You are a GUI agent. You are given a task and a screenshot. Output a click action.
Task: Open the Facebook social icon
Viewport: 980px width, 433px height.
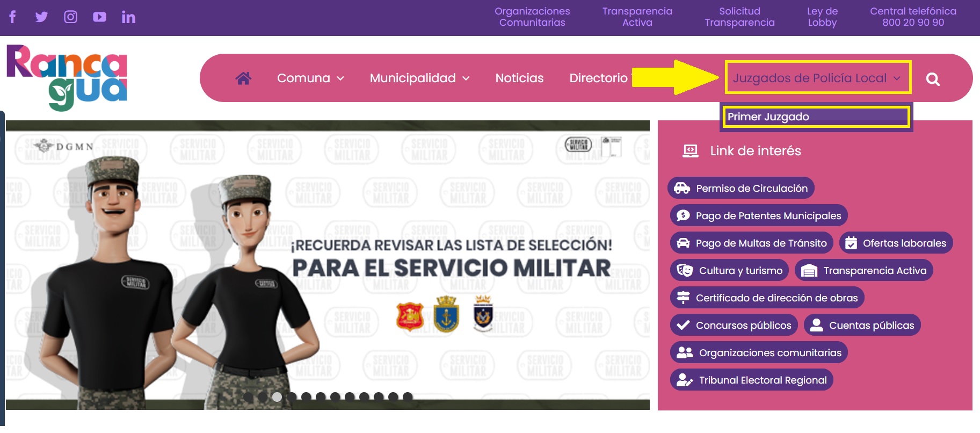[12, 17]
